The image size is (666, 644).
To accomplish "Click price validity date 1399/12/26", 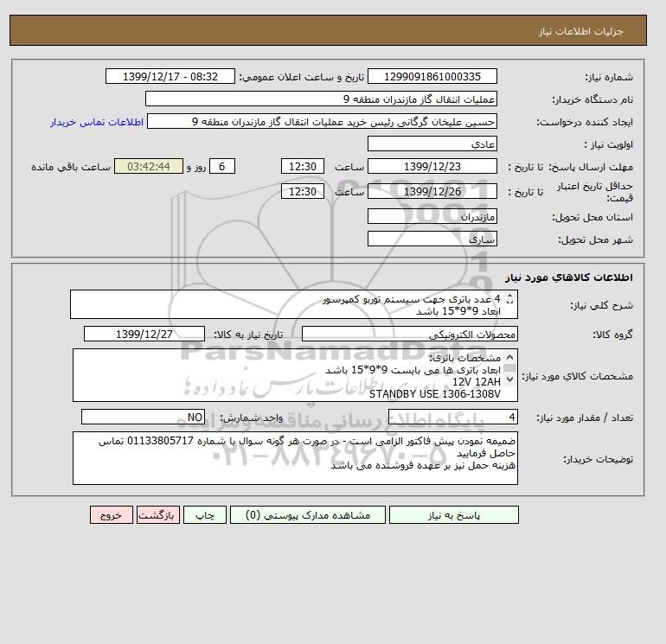I will tap(432, 191).
